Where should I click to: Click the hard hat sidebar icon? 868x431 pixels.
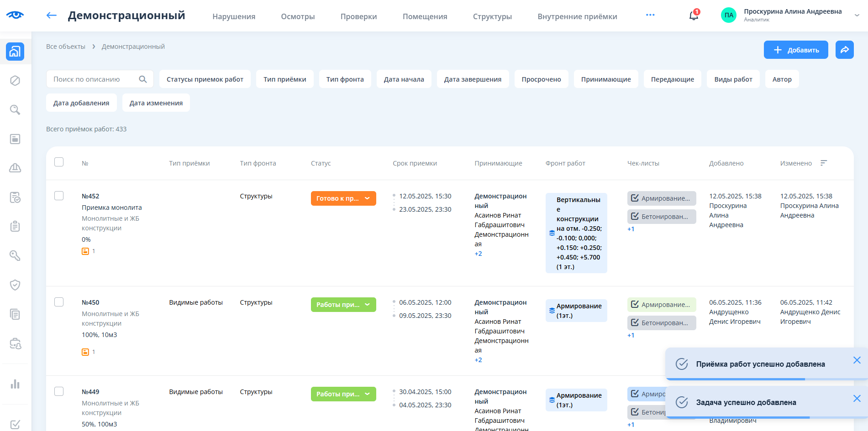(x=15, y=168)
